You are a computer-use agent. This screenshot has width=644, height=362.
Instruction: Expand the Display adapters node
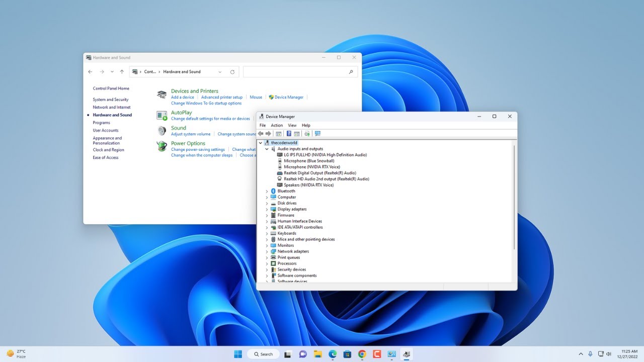[x=267, y=209]
